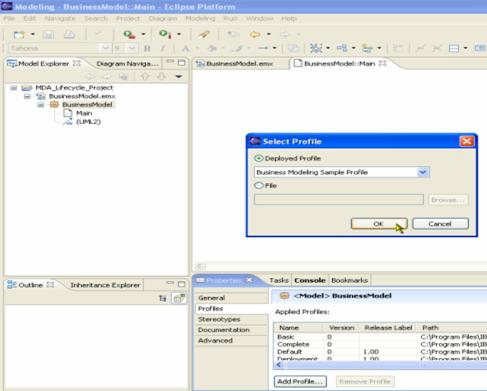This screenshot has width=487, height=391.
Task: Click the arrow Line Style icon
Action: [x=263, y=48]
